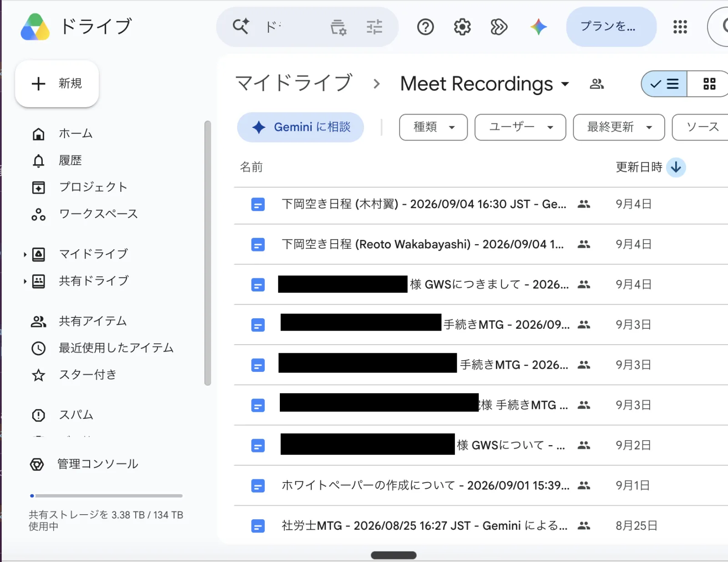Image resolution: width=728 pixels, height=562 pixels.
Task: Click the shared icon on 様 GWSについて row
Action: pos(584,445)
